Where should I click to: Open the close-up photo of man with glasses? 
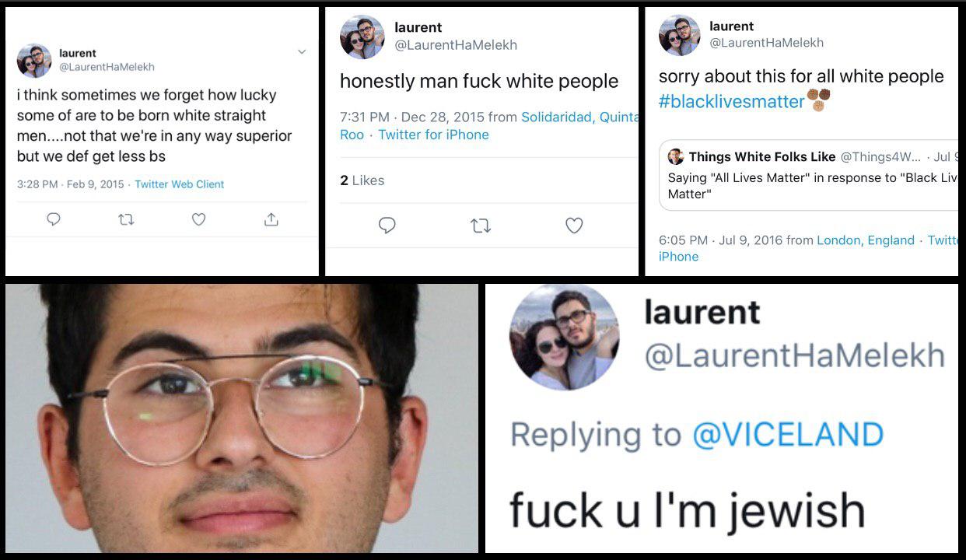(242, 418)
